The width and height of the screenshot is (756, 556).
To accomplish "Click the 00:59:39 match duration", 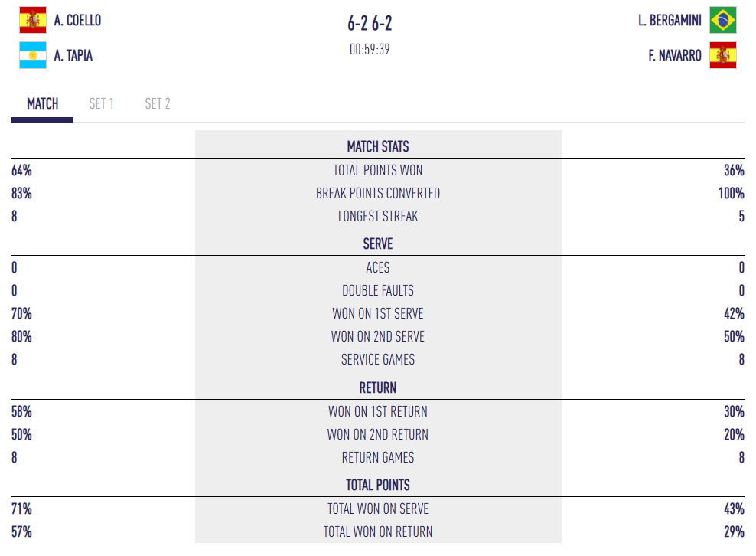I will [x=370, y=50].
